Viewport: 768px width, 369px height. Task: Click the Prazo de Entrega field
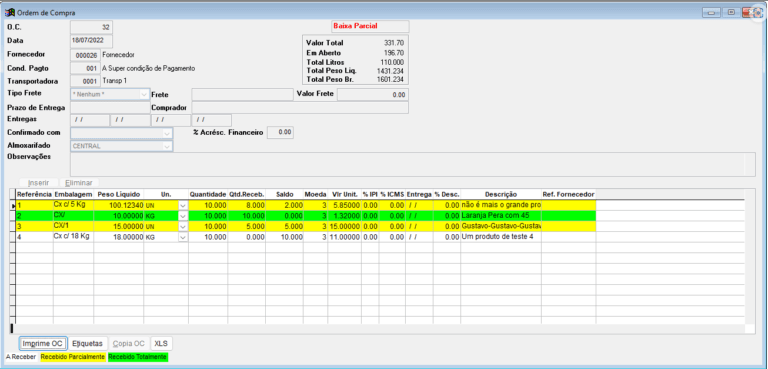(x=110, y=107)
